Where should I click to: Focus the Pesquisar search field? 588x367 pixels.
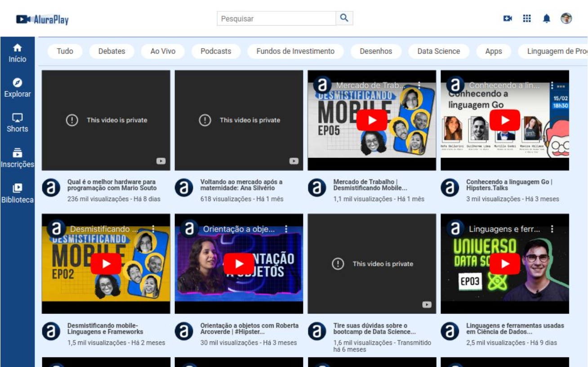coord(276,18)
